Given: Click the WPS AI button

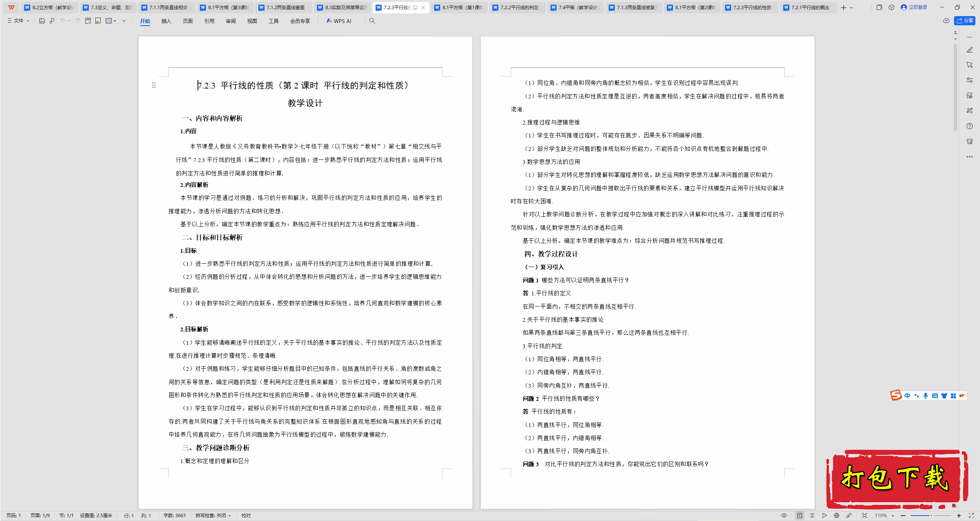Looking at the screenshot, I should point(339,21).
